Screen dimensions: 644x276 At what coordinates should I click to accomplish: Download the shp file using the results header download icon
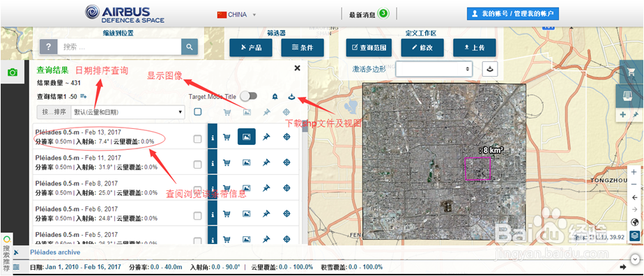point(291,96)
